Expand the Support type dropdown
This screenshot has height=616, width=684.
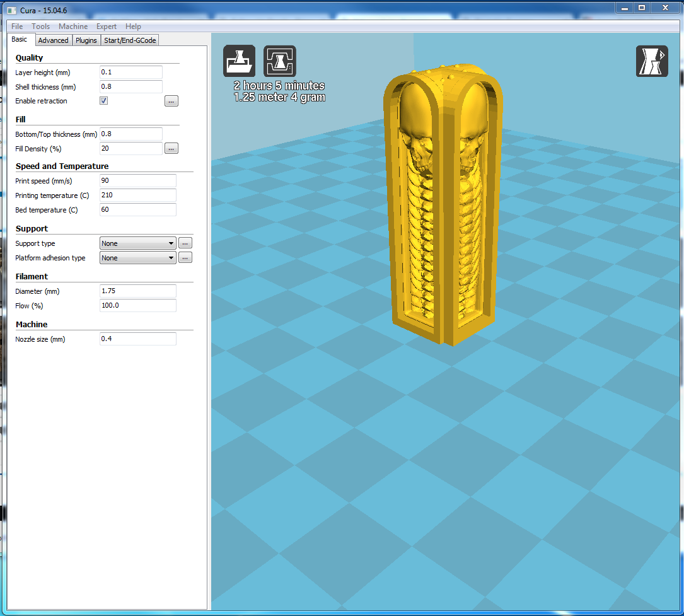click(x=138, y=243)
